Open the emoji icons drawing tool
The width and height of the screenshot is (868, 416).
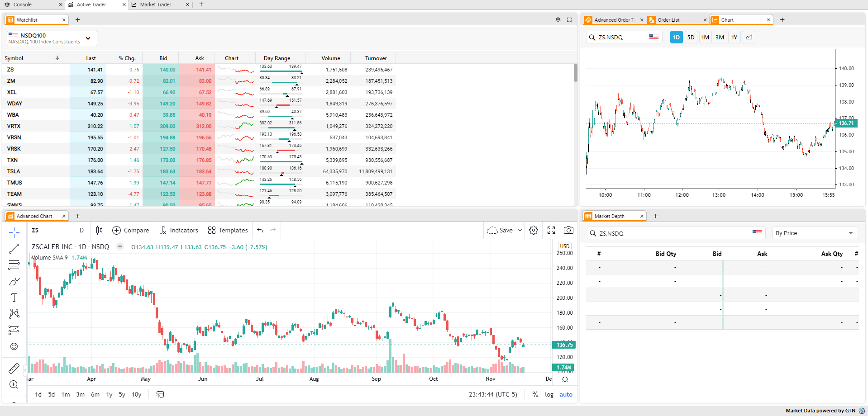[14, 346]
